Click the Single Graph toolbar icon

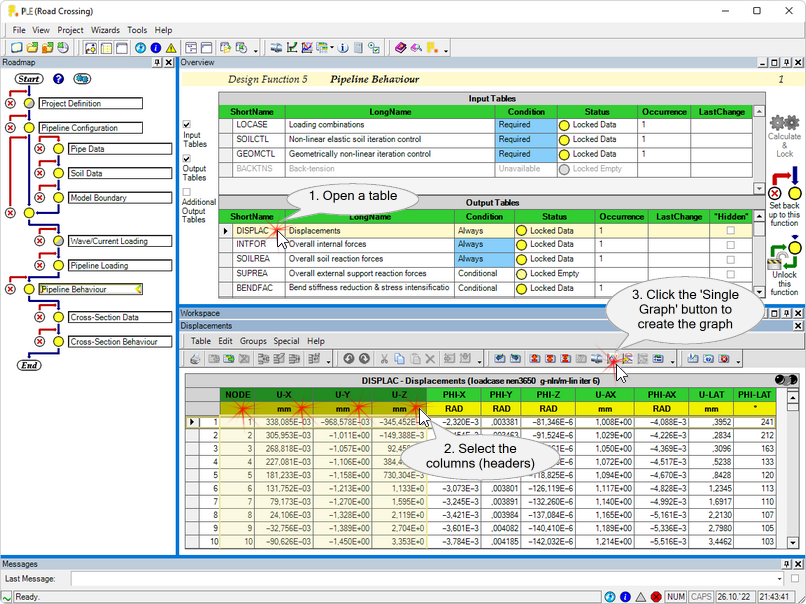click(x=614, y=359)
